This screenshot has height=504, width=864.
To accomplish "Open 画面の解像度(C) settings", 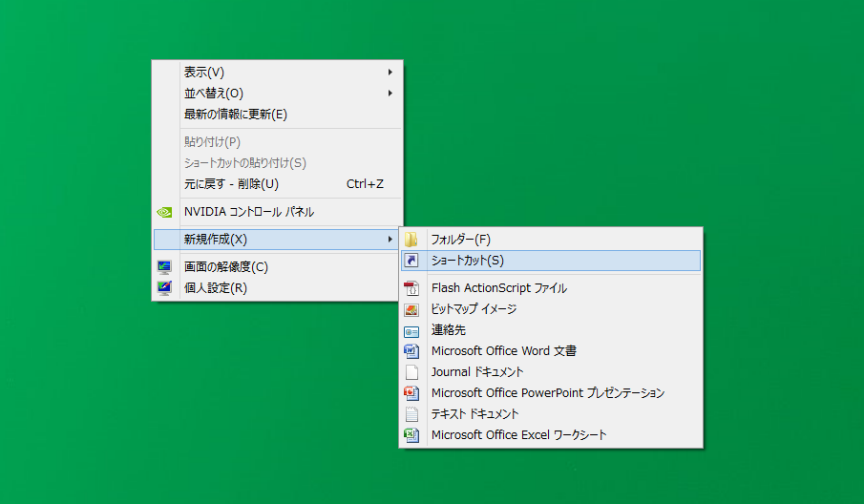I will click(277, 267).
